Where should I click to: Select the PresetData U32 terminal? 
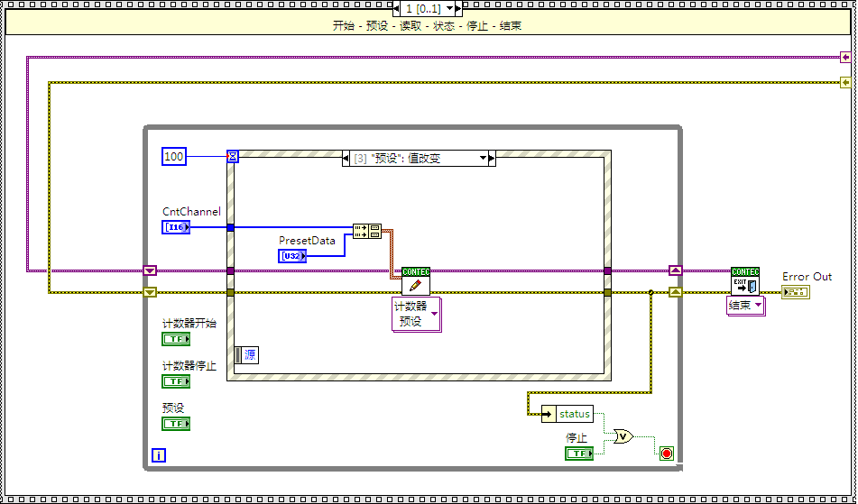(292, 256)
